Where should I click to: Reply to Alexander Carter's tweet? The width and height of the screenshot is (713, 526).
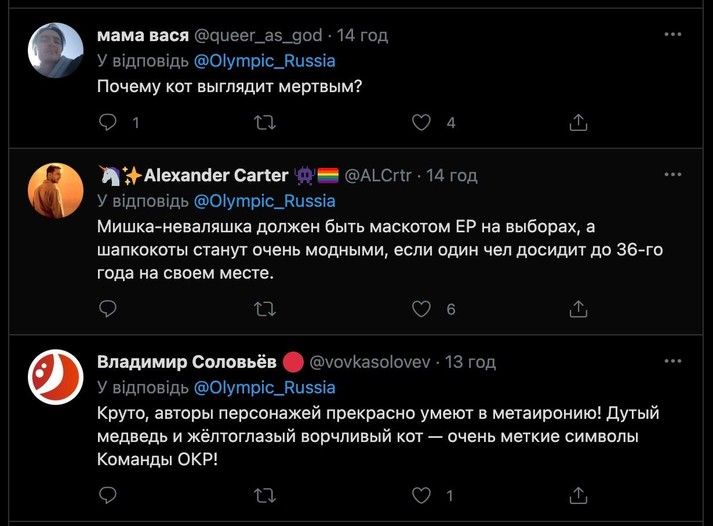pyautogui.click(x=109, y=309)
